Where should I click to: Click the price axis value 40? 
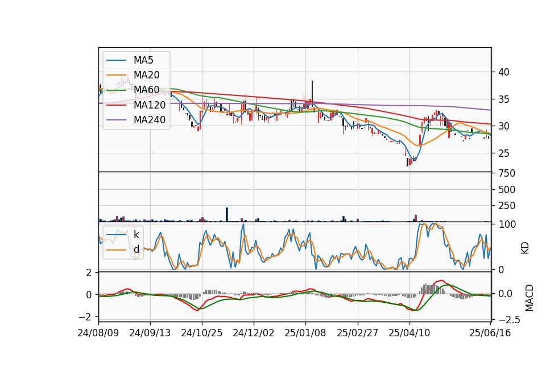pyautogui.click(x=504, y=72)
